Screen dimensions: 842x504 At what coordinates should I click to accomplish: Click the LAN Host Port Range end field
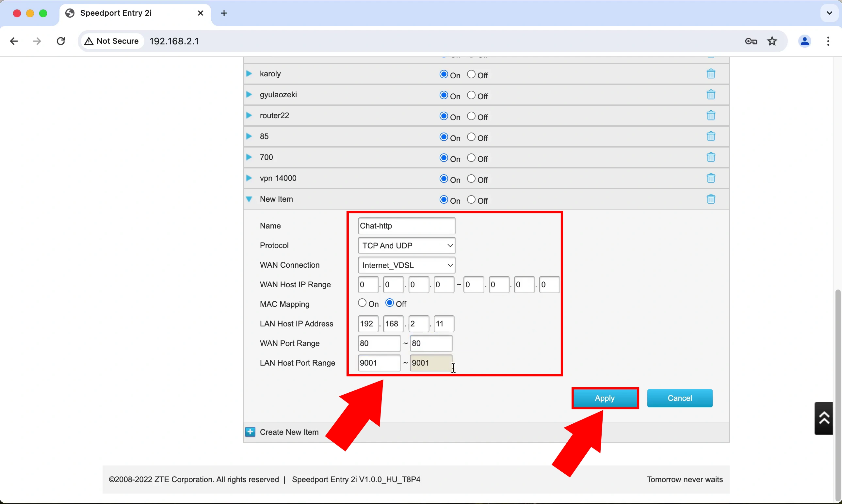point(431,363)
